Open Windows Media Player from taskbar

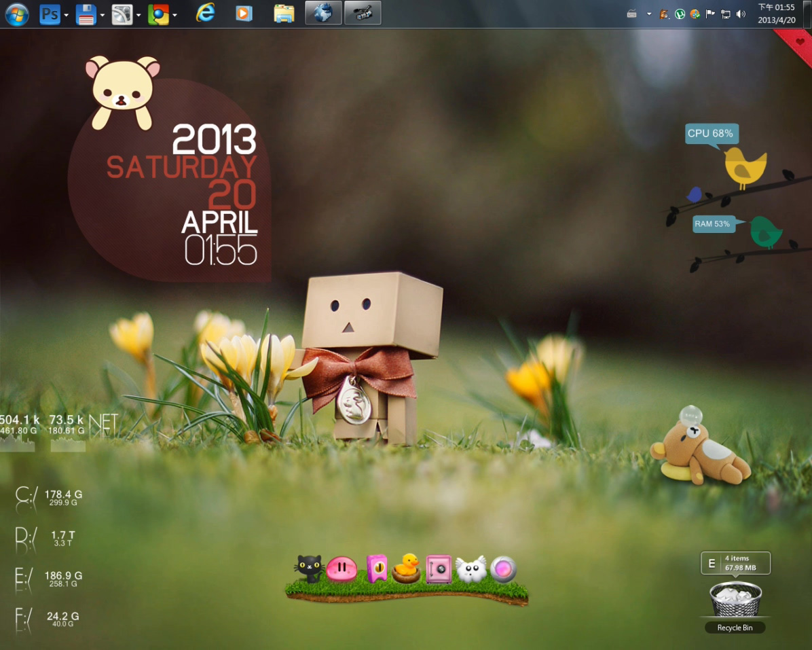(x=244, y=14)
